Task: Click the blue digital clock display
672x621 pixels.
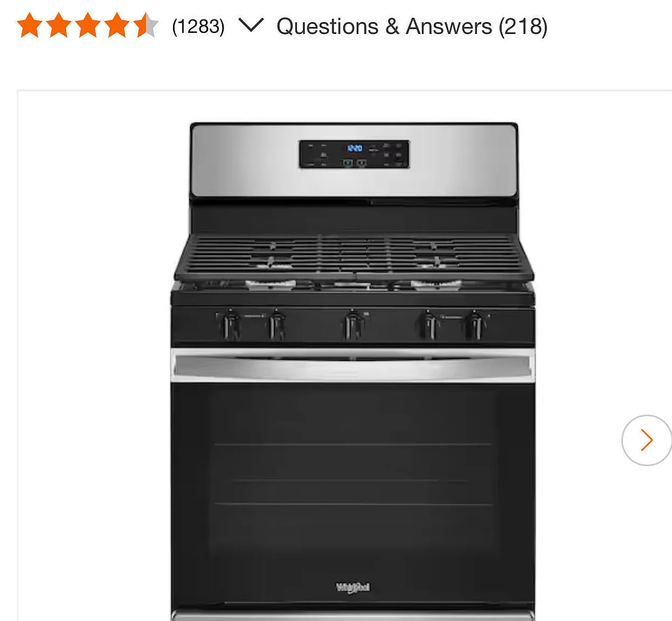Action: (x=355, y=148)
